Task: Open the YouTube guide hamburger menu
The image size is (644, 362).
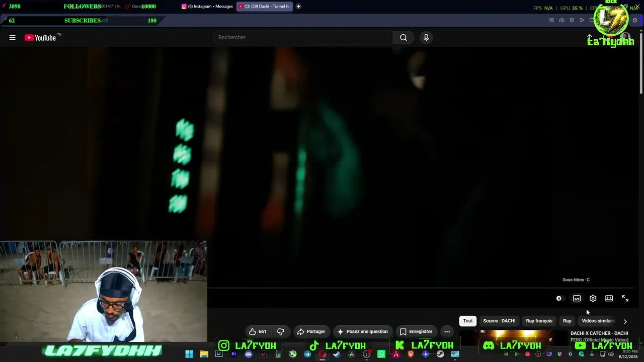Action: (13, 38)
